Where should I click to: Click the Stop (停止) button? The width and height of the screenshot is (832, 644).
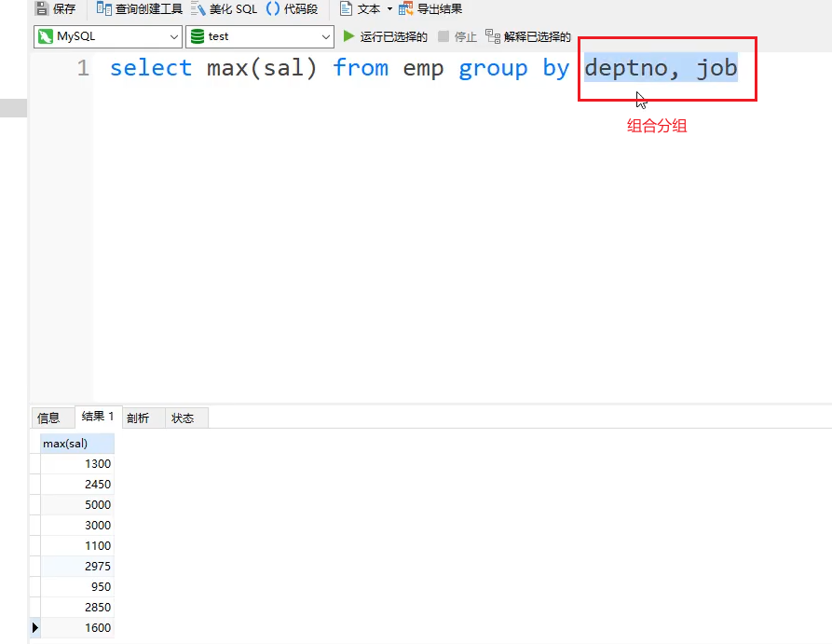(457, 36)
